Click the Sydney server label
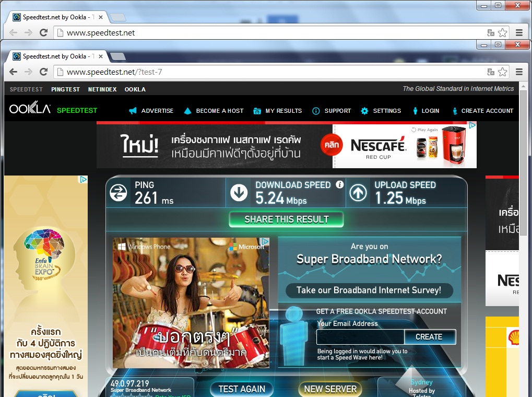Viewport: 532px width, 397px height. pyautogui.click(x=421, y=382)
